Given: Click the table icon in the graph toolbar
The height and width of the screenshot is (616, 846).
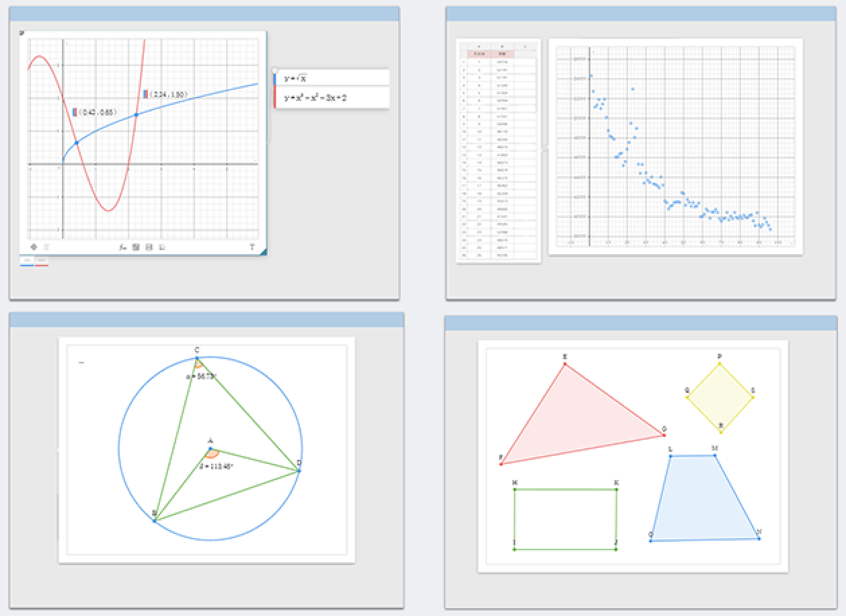Looking at the screenshot, I should [136, 247].
